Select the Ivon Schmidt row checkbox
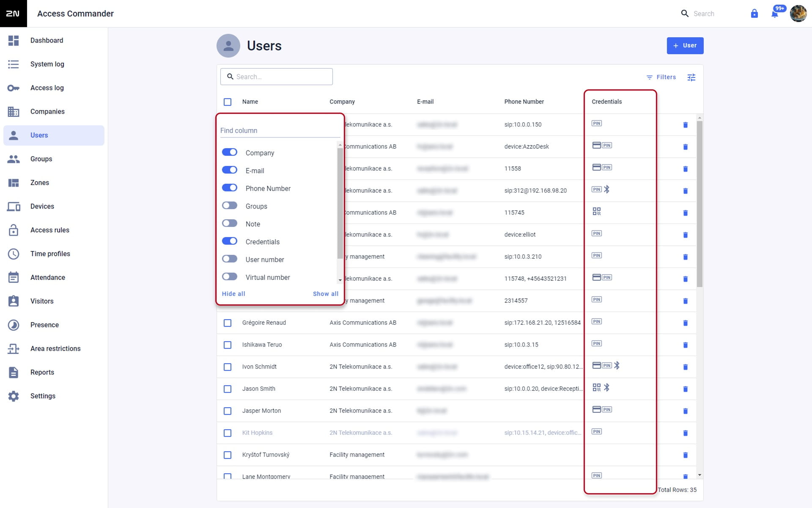The width and height of the screenshot is (812, 508). click(x=228, y=367)
